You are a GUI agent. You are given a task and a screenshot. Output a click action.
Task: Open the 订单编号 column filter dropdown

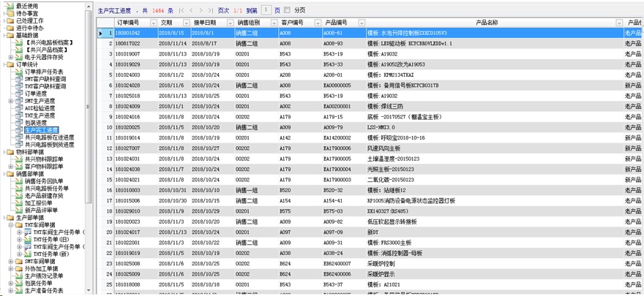pos(154,23)
